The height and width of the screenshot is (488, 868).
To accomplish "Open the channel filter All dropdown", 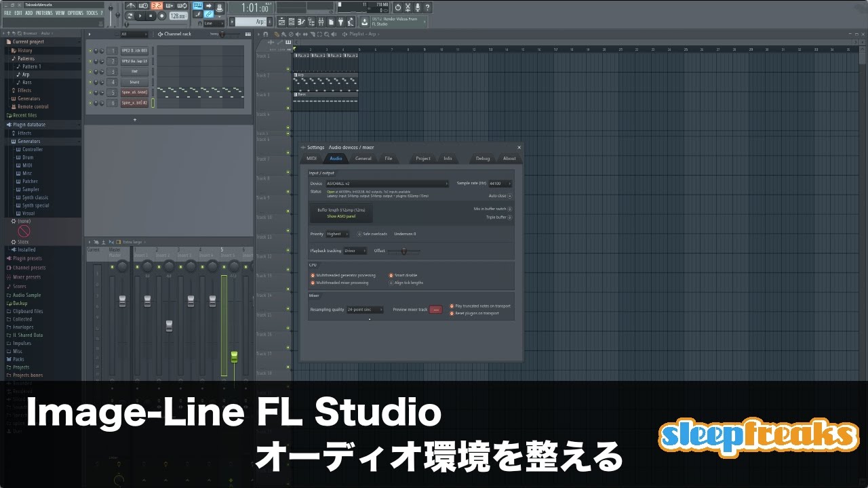I will [134, 34].
